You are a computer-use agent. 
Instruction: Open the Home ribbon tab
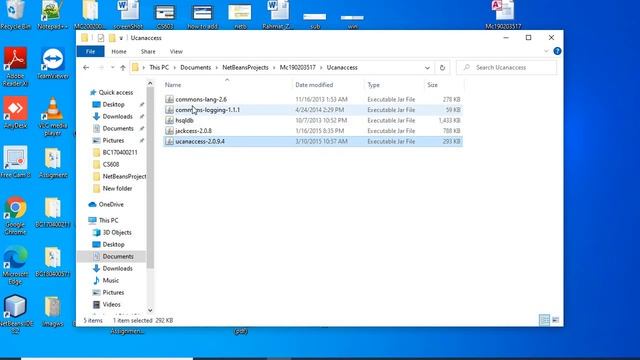pos(119,51)
